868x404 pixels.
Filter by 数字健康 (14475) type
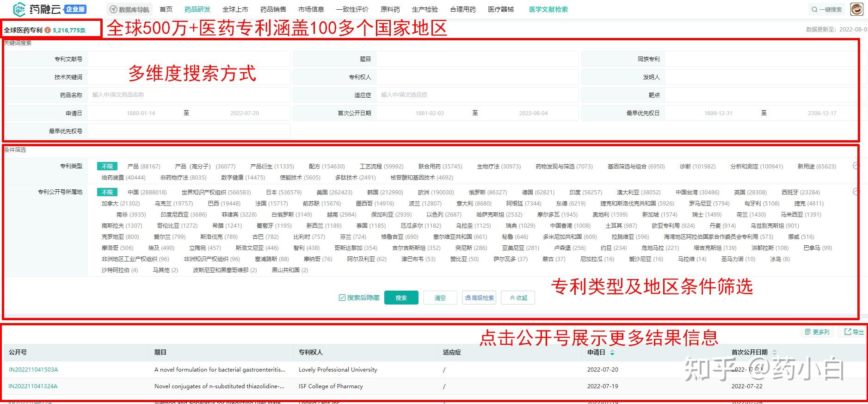pyautogui.click(x=243, y=177)
